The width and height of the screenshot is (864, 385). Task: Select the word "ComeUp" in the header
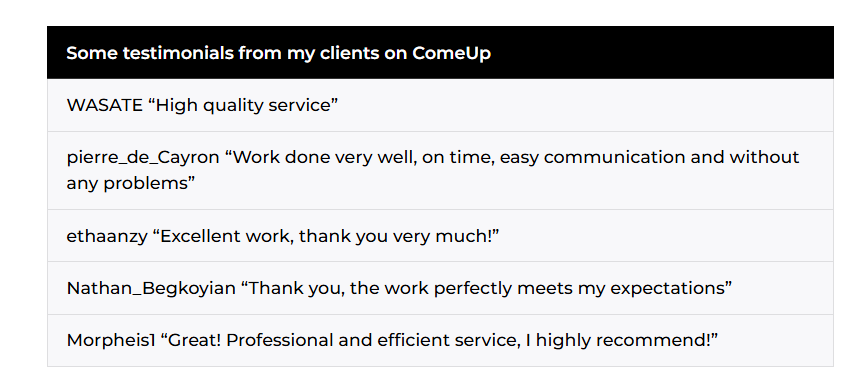pos(451,53)
